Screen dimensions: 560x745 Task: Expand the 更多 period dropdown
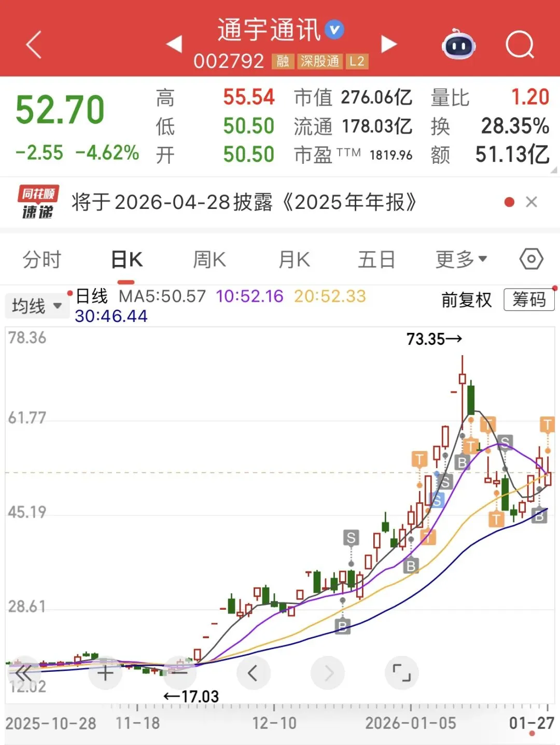[x=461, y=259]
